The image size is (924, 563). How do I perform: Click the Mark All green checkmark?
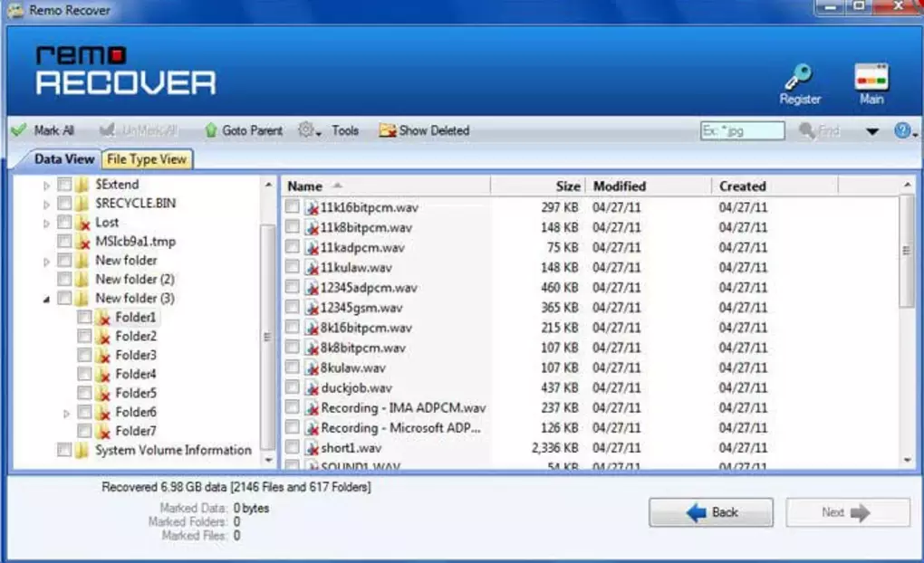(x=19, y=130)
